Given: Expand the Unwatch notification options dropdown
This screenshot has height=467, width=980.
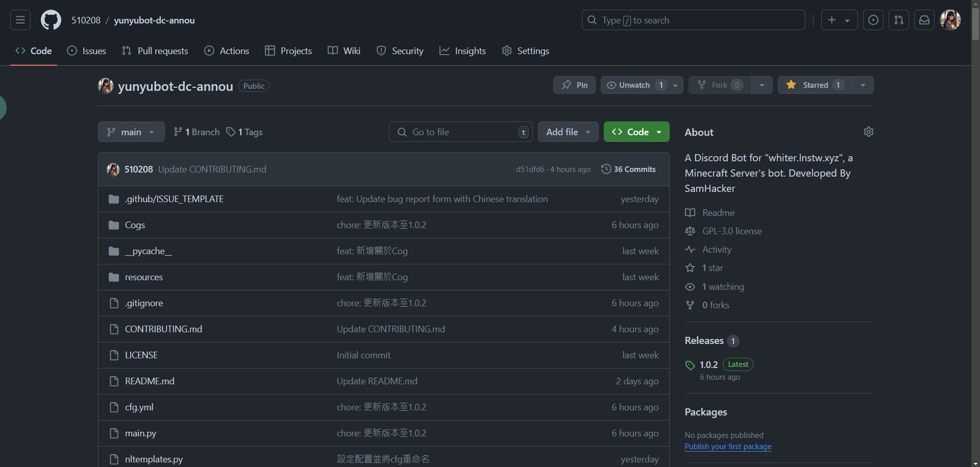Looking at the screenshot, I should pyautogui.click(x=675, y=85).
